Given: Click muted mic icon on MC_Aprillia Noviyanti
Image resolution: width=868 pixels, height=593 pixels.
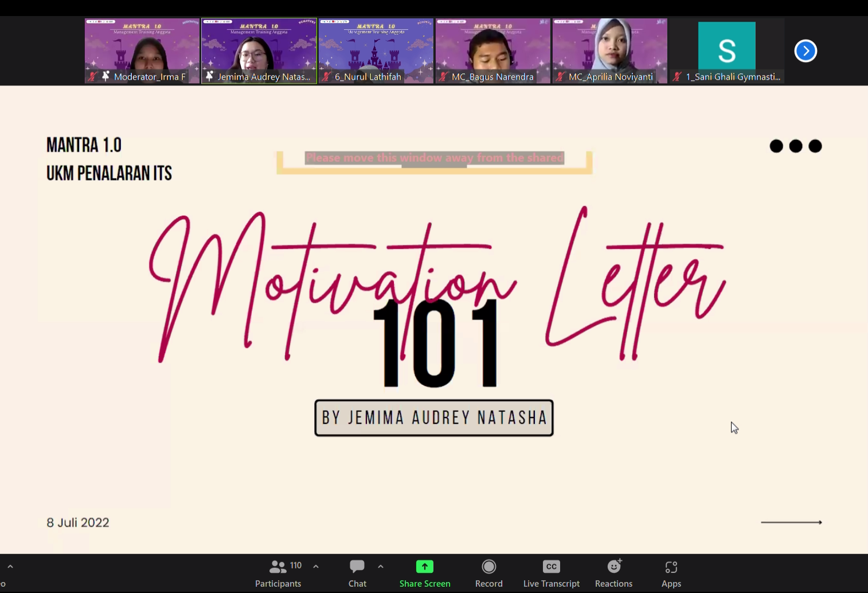Looking at the screenshot, I should [x=560, y=76].
